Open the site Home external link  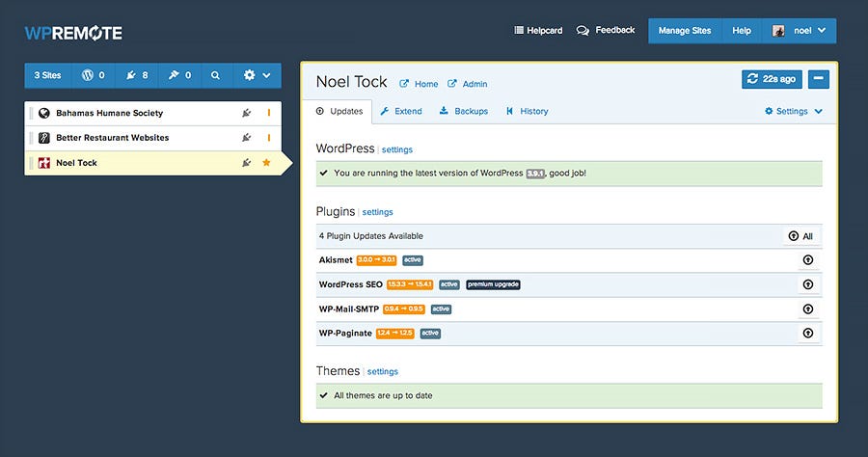(420, 84)
